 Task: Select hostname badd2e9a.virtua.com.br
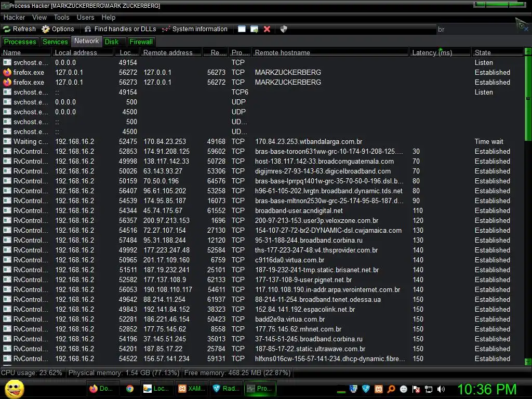coord(290,320)
